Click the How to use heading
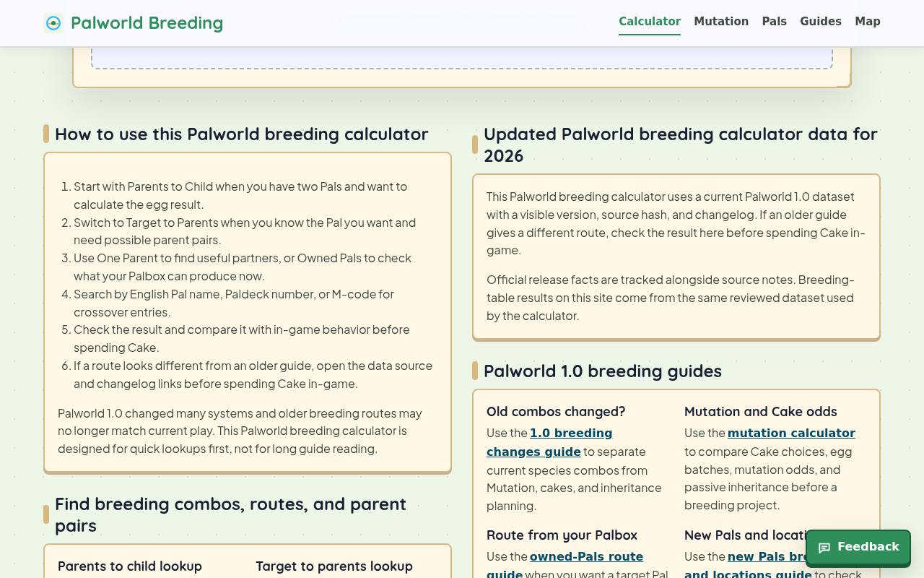 242,134
